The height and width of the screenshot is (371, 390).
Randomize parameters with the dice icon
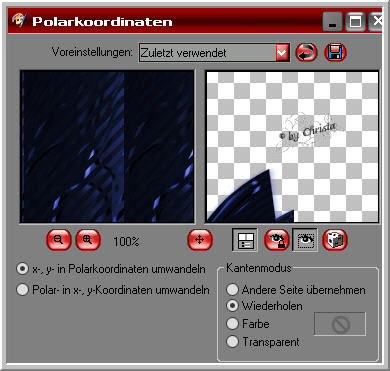pos(335,240)
